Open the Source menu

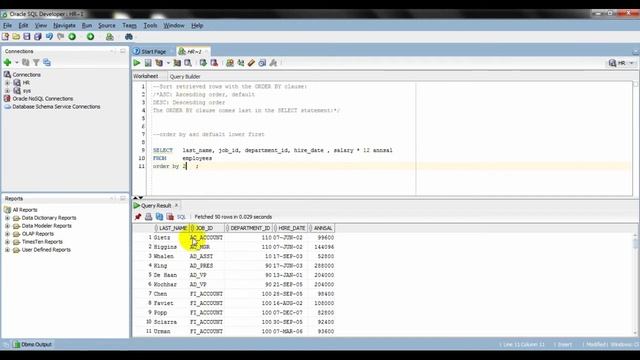(107, 25)
